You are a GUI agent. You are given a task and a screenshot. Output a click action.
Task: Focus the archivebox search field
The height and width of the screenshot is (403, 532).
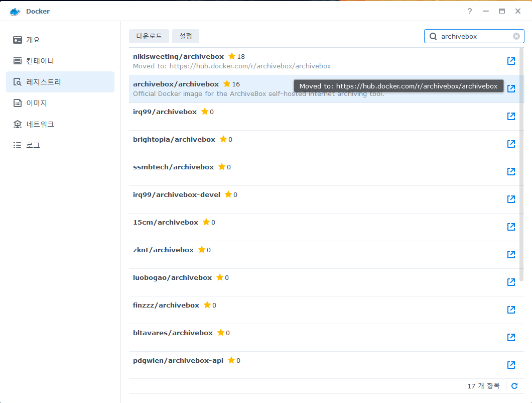474,36
